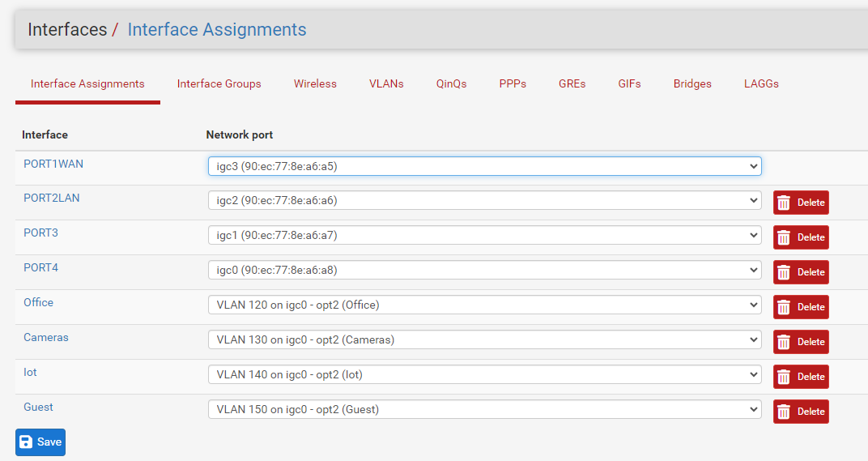Click trash icon in Guest row

coord(783,412)
